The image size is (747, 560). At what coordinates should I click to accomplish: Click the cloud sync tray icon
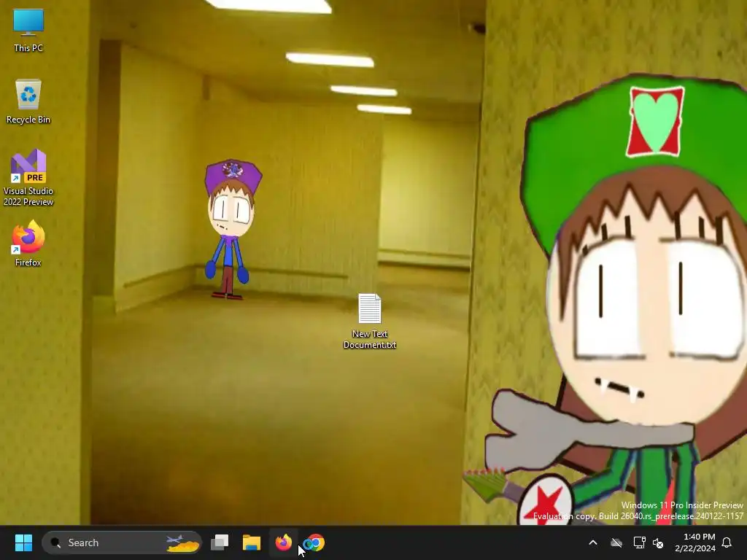coord(616,542)
